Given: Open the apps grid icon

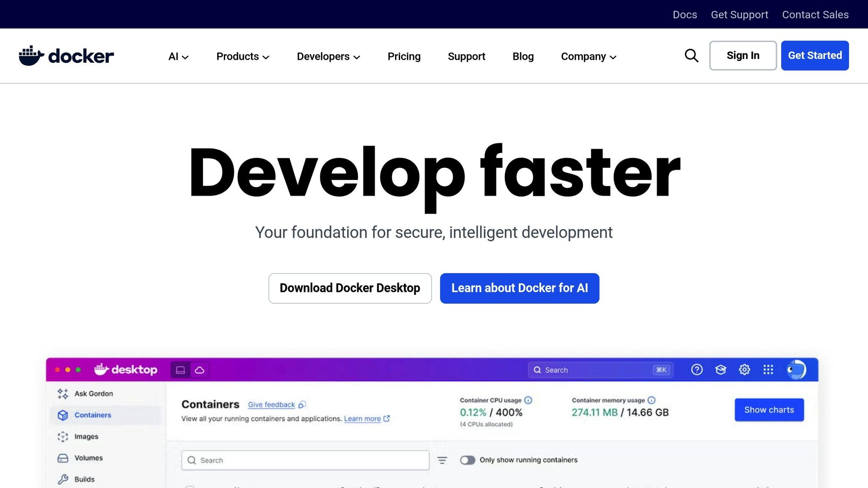Looking at the screenshot, I should click(x=768, y=370).
